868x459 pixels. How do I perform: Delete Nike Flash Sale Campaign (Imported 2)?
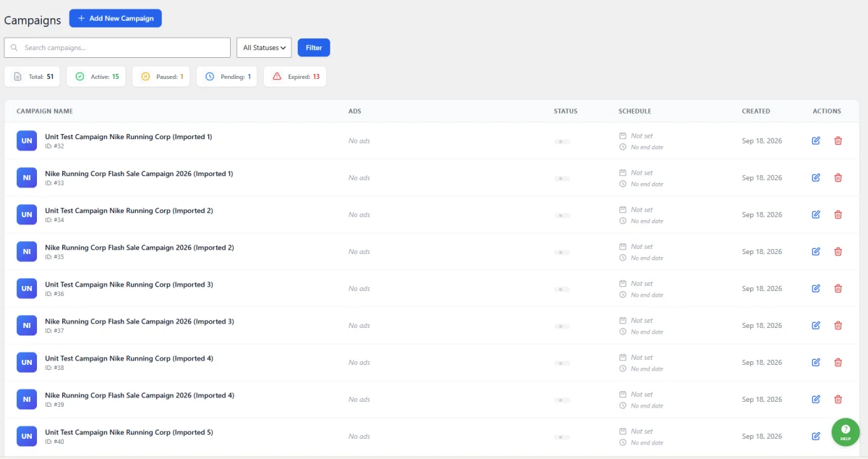pyautogui.click(x=838, y=251)
